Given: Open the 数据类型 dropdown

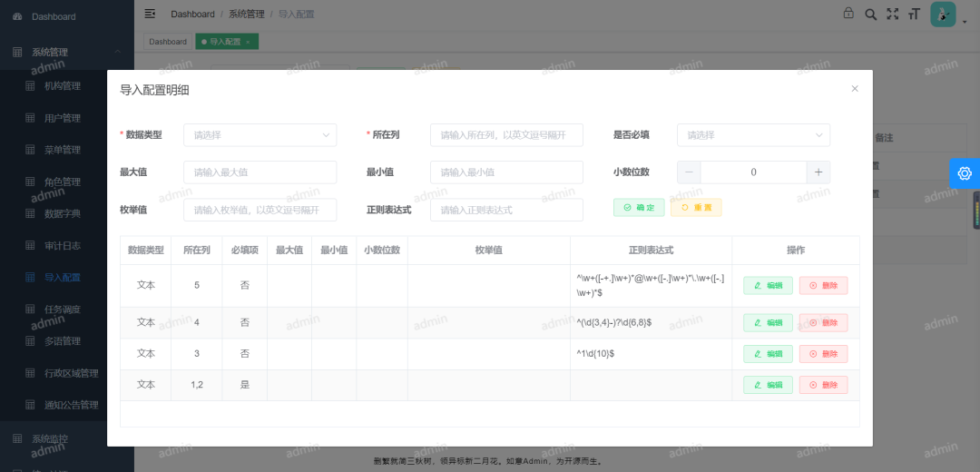Looking at the screenshot, I should (x=260, y=135).
